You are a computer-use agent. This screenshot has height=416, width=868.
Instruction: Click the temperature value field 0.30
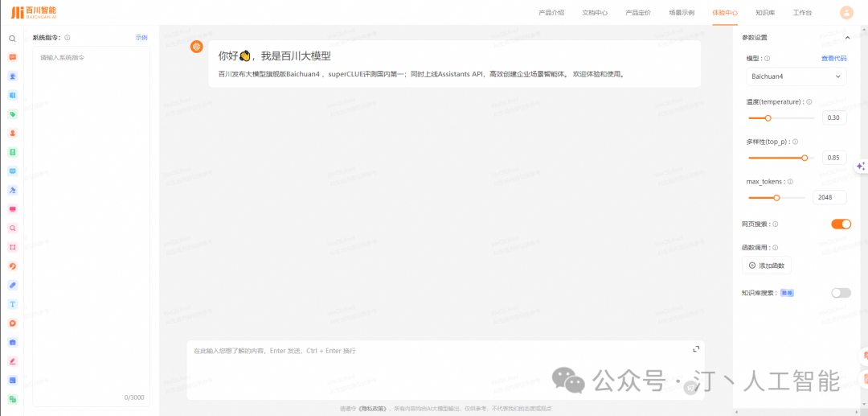834,117
